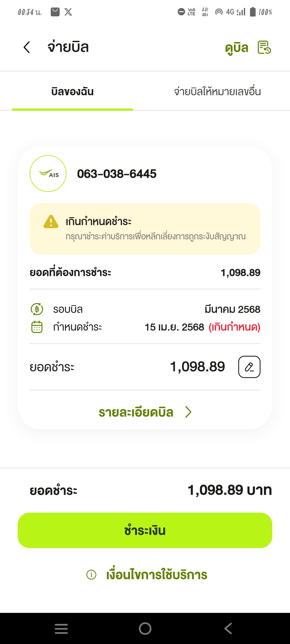This screenshot has height=644, width=290.
Task: Tap the ยอดชำระ amount 1,098.89 field in card
Action: click(x=197, y=367)
